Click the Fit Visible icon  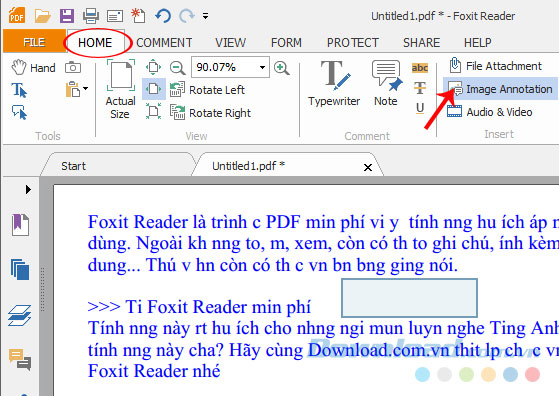click(x=153, y=111)
